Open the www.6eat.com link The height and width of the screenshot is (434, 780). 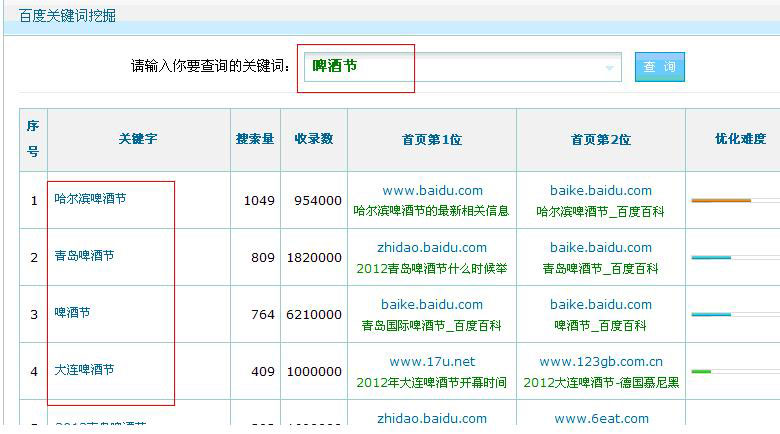601,419
